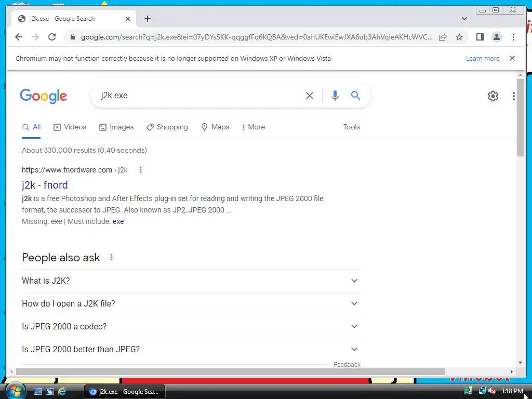
Task: Click Must include exe link
Action: pos(118,221)
